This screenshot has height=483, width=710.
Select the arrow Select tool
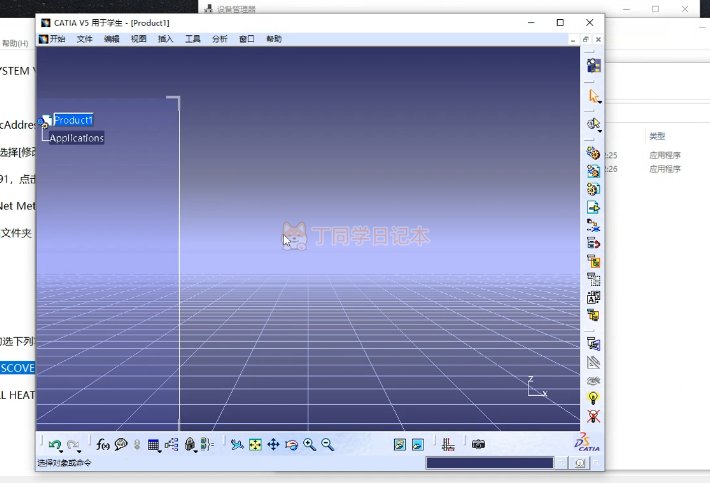593,96
